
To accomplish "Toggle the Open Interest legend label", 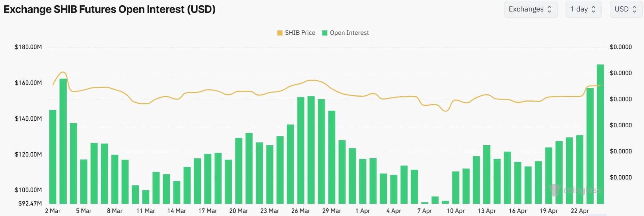I will pos(349,33).
